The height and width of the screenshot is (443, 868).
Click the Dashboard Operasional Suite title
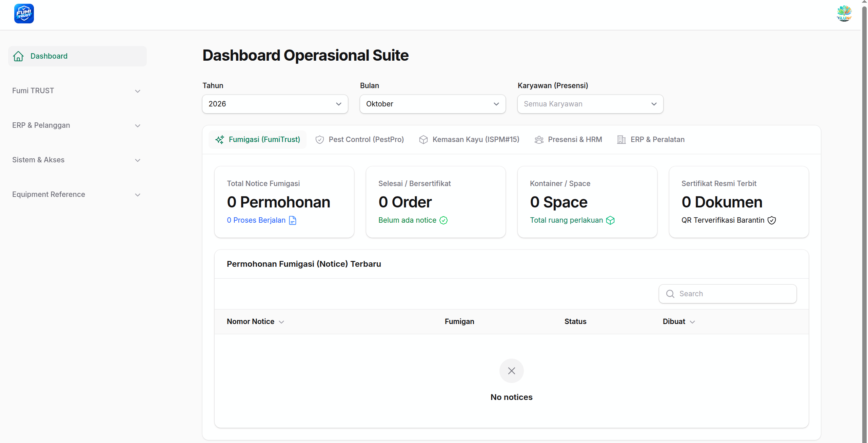point(305,55)
